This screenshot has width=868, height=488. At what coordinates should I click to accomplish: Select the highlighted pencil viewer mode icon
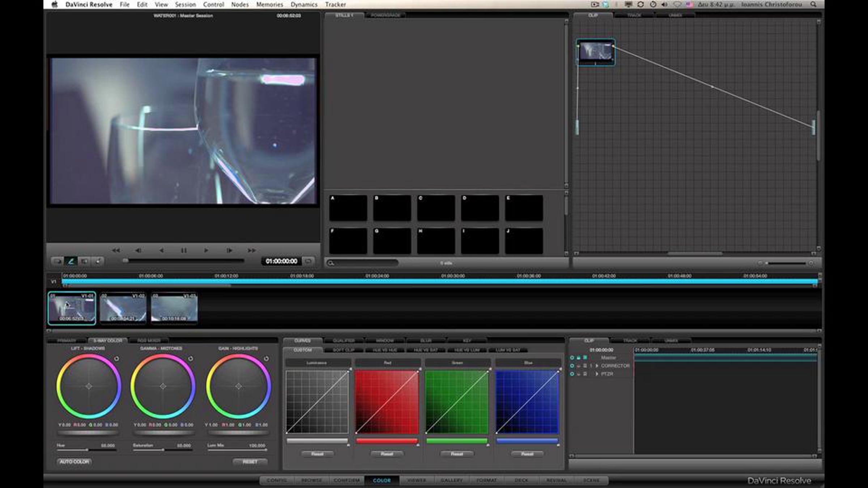71,261
